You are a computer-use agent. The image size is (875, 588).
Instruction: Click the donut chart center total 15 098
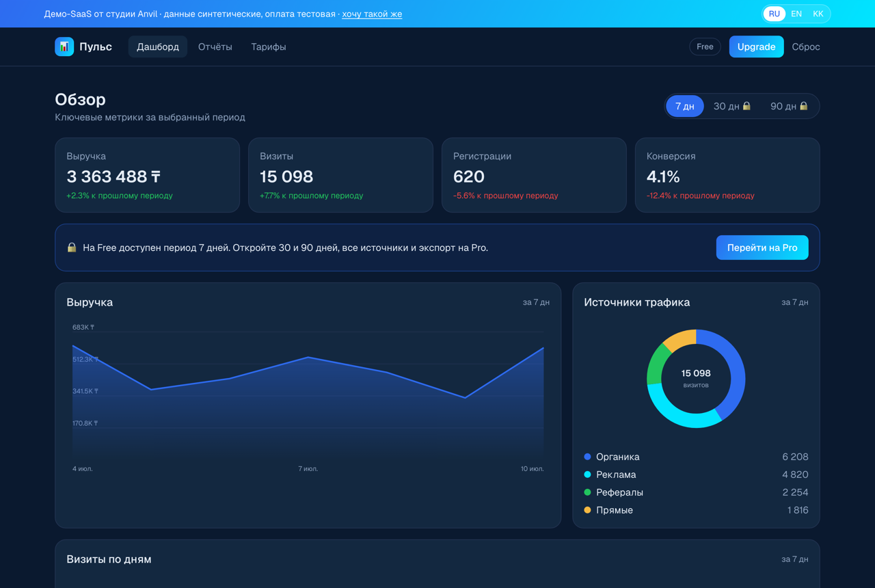click(x=696, y=373)
